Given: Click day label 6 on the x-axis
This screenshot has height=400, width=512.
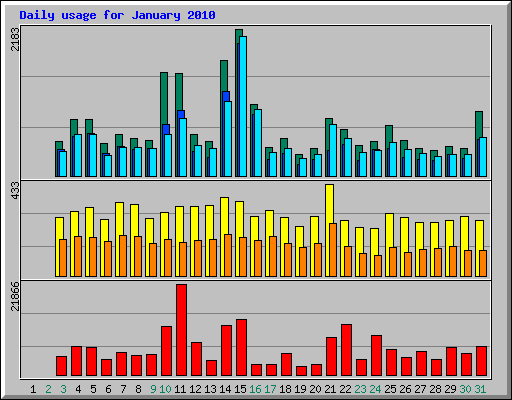Looking at the screenshot, I should point(108,389).
